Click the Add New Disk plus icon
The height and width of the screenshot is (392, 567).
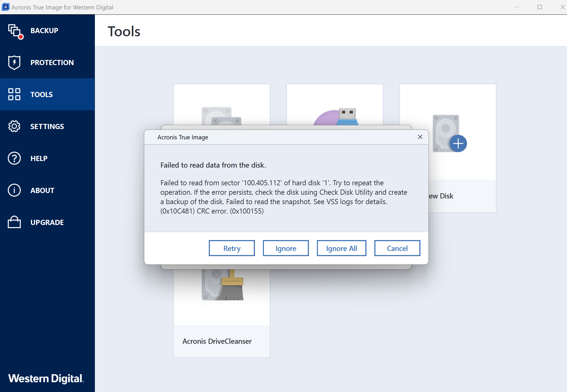point(458,143)
